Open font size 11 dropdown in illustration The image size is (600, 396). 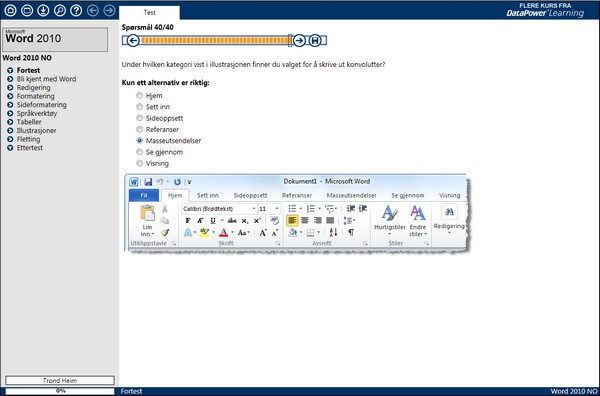pyautogui.click(x=277, y=209)
